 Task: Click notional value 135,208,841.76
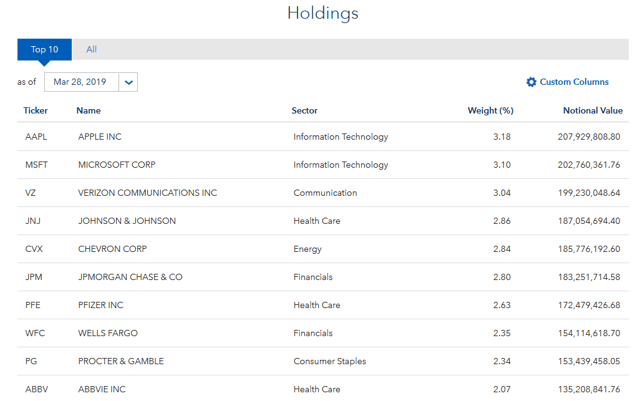coord(589,390)
